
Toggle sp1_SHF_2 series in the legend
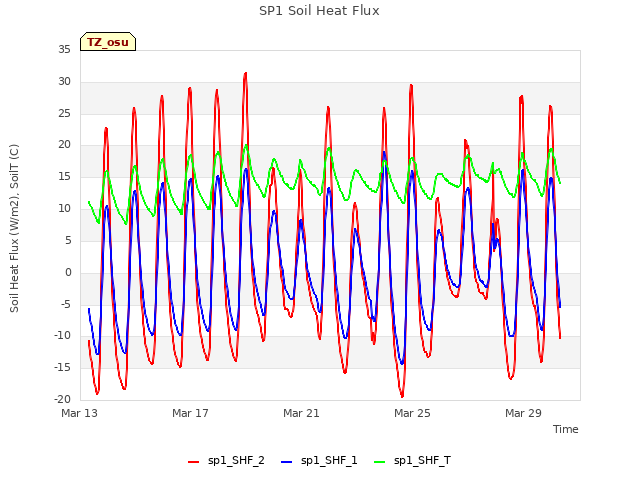226,461
